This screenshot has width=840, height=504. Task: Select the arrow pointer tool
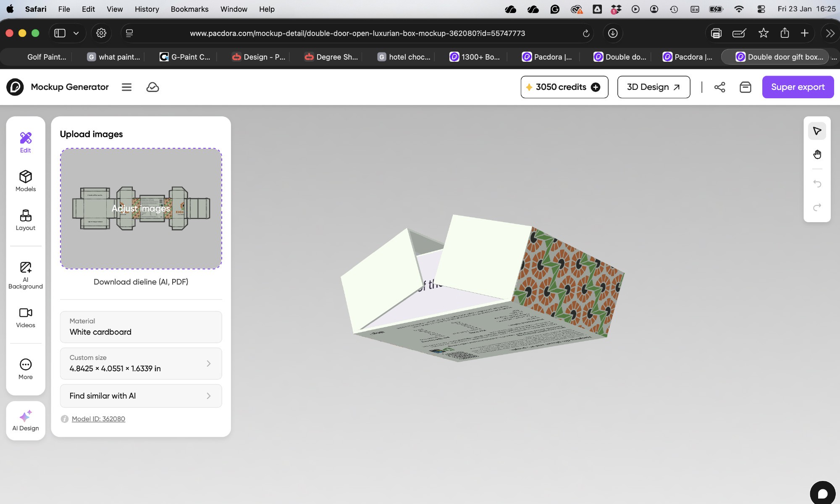coord(817,131)
